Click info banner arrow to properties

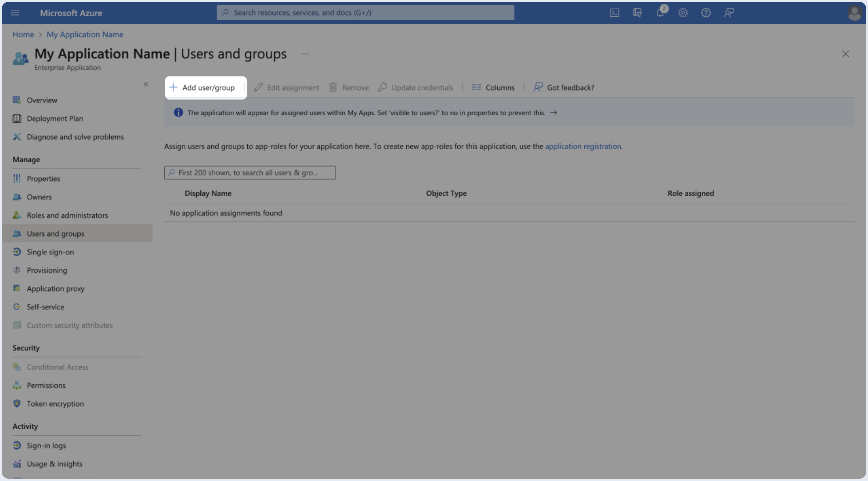(553, 113)
